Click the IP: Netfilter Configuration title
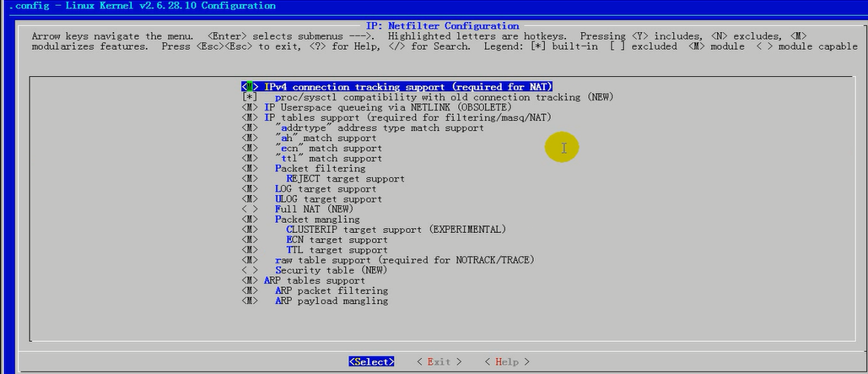The image size is (868, 374). coord(442,26)
